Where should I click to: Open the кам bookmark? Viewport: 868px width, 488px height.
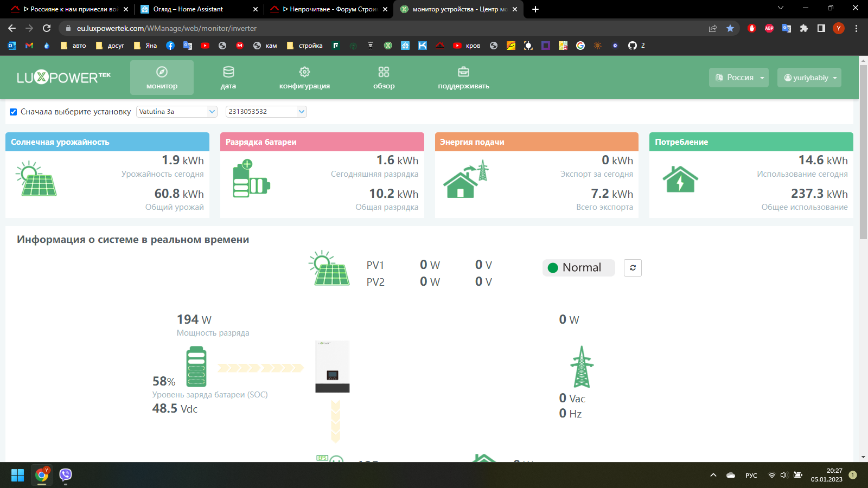click(x=265, y=46)
